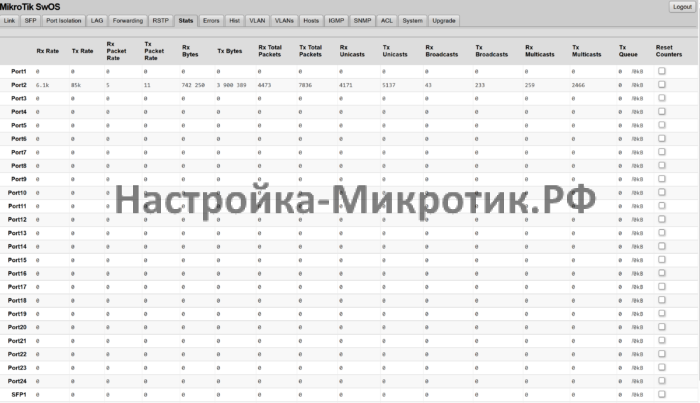Open the Errors tab
The image size is (700, 403).
point(211,21)
